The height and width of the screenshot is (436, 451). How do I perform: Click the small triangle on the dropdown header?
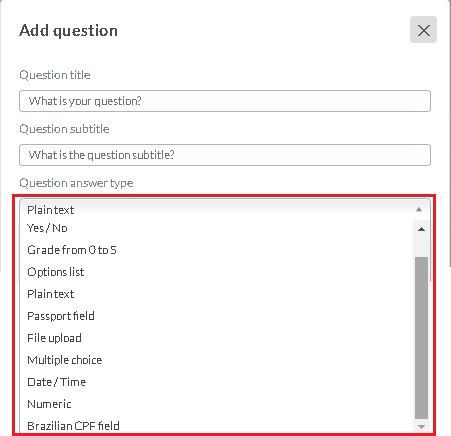click(419, 209)
